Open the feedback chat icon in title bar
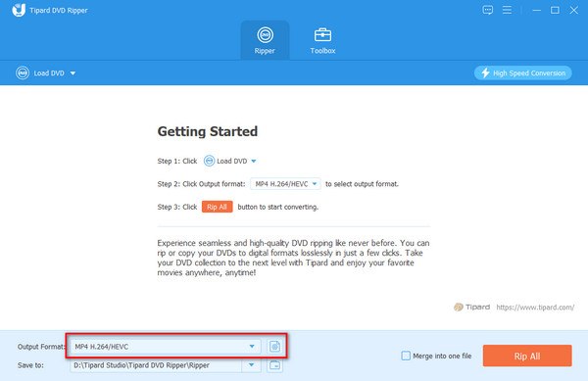Image resolution: width=588 pixels, height=381 pixels. click(487, 10)
